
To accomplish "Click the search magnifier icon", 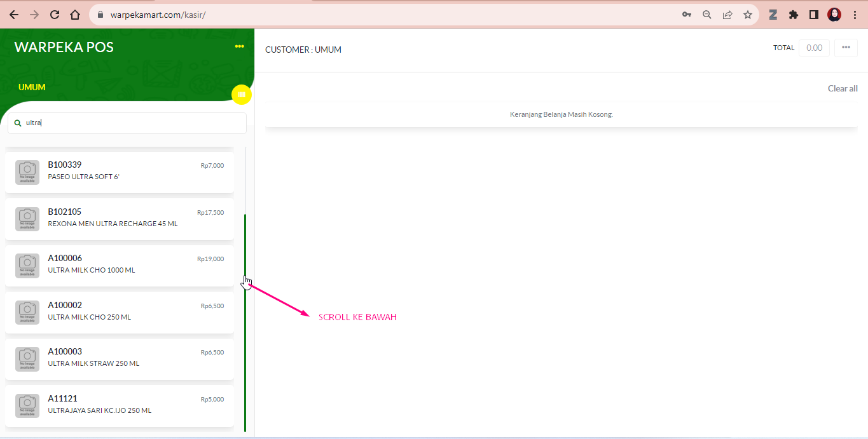I will (x=18, y=123).
